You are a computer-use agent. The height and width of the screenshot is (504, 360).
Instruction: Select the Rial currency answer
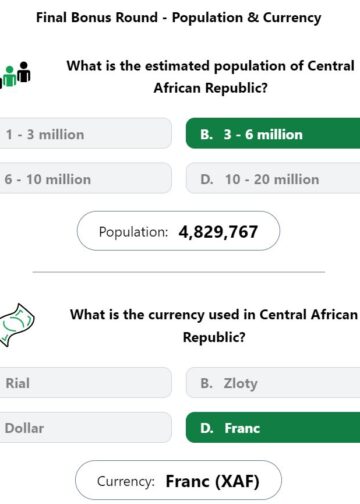[85, 383]
